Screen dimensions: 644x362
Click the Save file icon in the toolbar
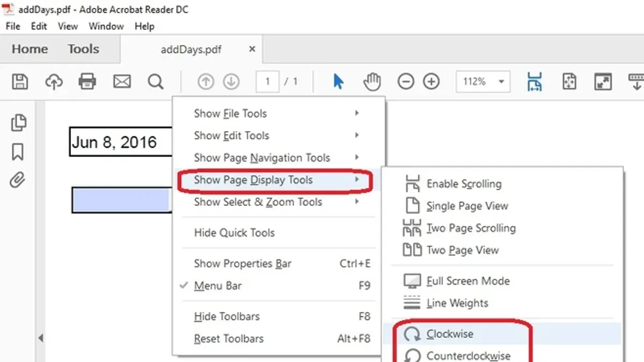[20, 82]
